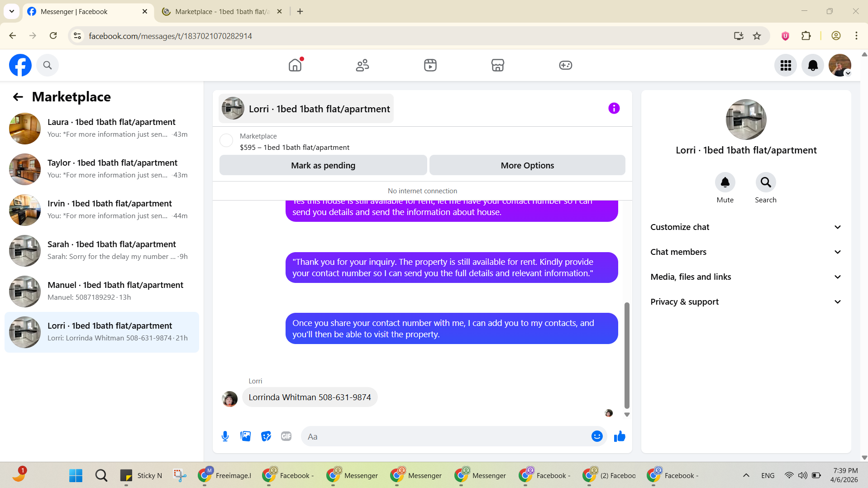
Task: Click the browser address bar URL
Action: pyautogui.click(x=170, y=36)
